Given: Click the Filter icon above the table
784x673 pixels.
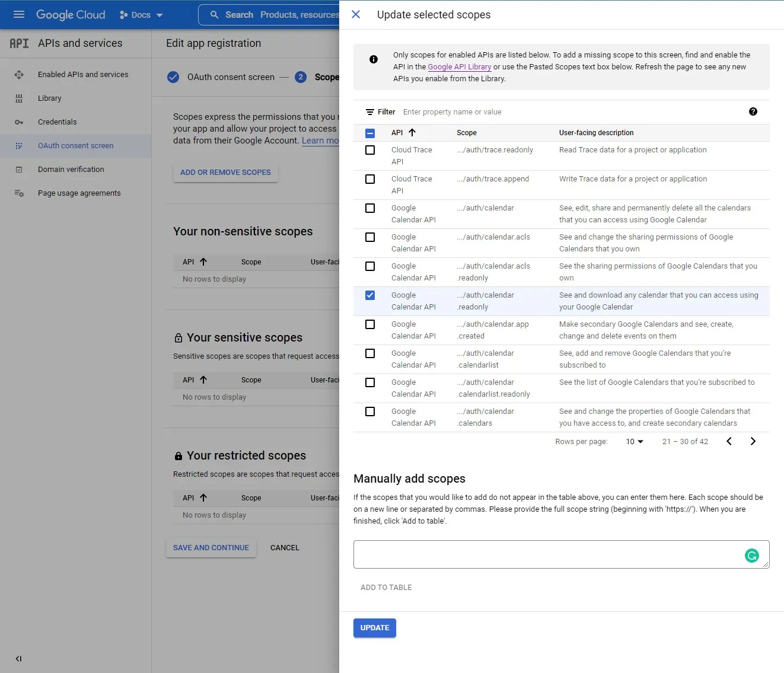Looking at the screenshot, I should [370, 112].
